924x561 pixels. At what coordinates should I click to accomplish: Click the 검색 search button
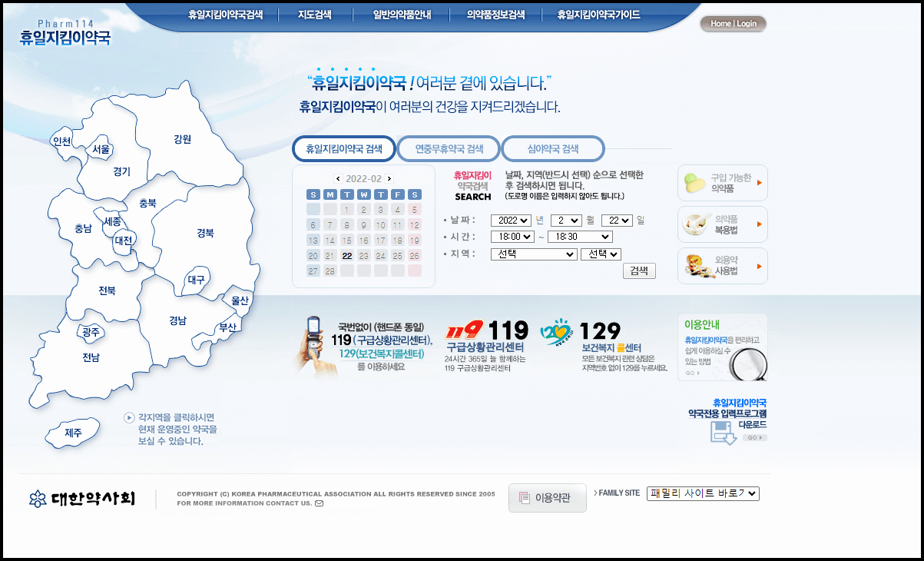point(639,271)
